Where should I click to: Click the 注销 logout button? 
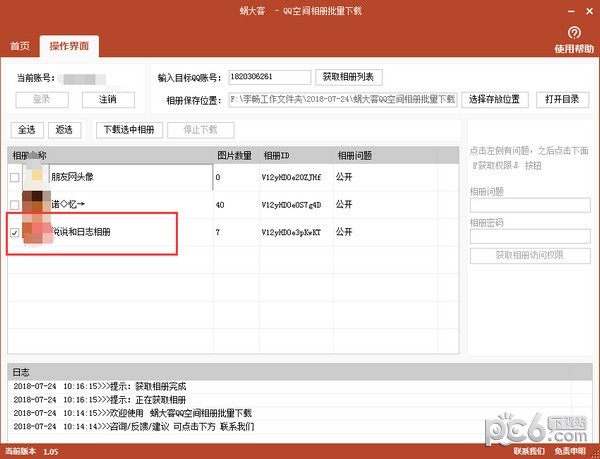point(108,99)
